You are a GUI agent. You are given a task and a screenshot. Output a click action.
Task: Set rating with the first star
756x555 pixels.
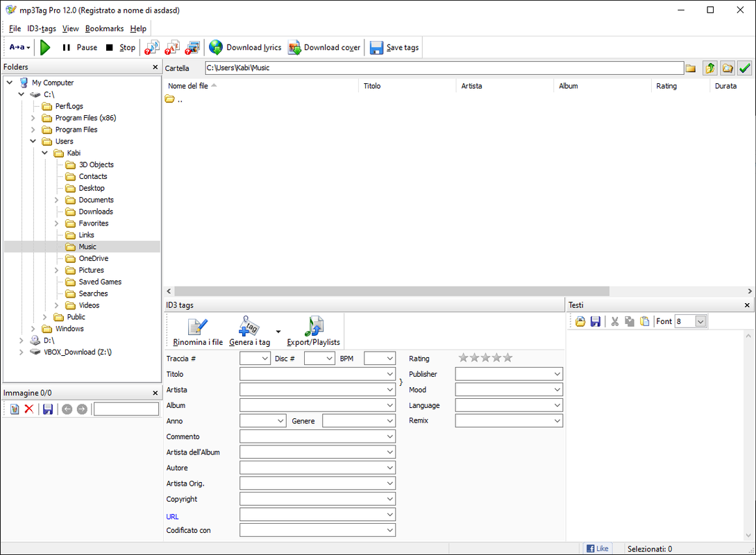point(463,357)
